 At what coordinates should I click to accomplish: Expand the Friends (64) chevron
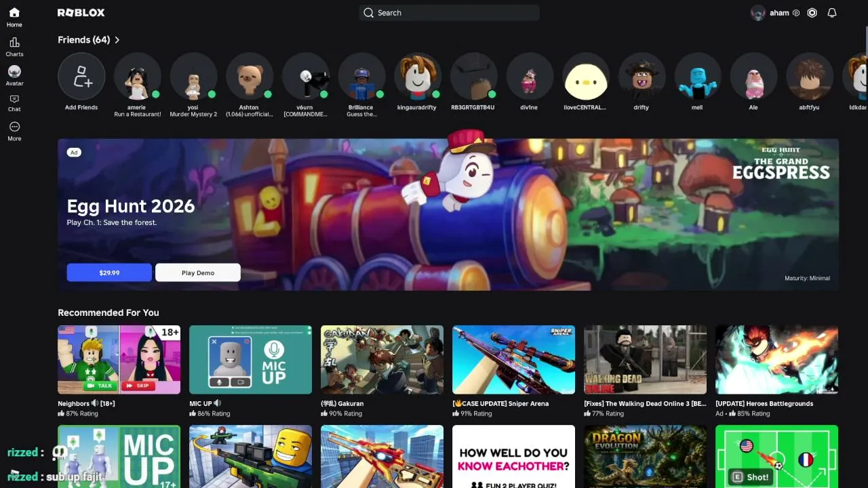coord(117,40)
